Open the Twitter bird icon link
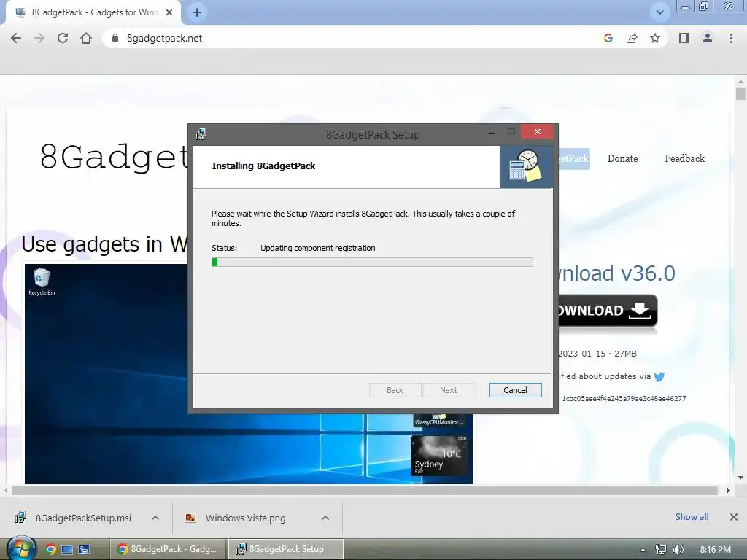 coord(659,377)
